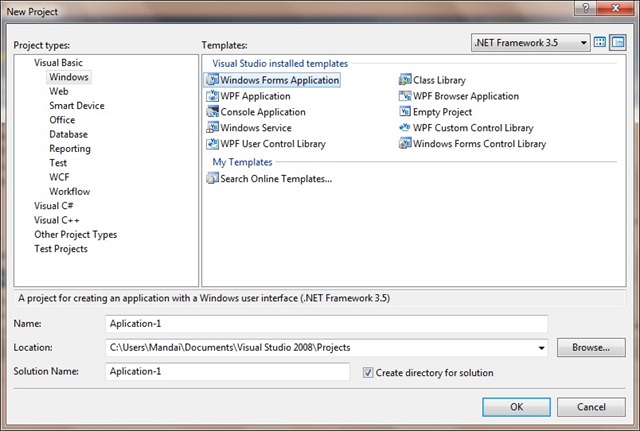Click the Cancel button
Image resolution: width=640 pixels, height=431 pixels.
[x=591, y=407]
